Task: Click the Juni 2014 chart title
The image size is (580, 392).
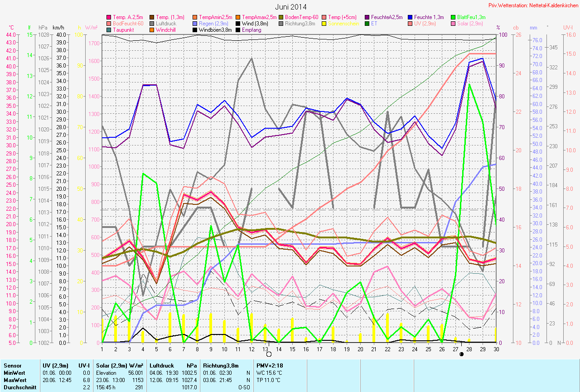Action: click(291, 7)
